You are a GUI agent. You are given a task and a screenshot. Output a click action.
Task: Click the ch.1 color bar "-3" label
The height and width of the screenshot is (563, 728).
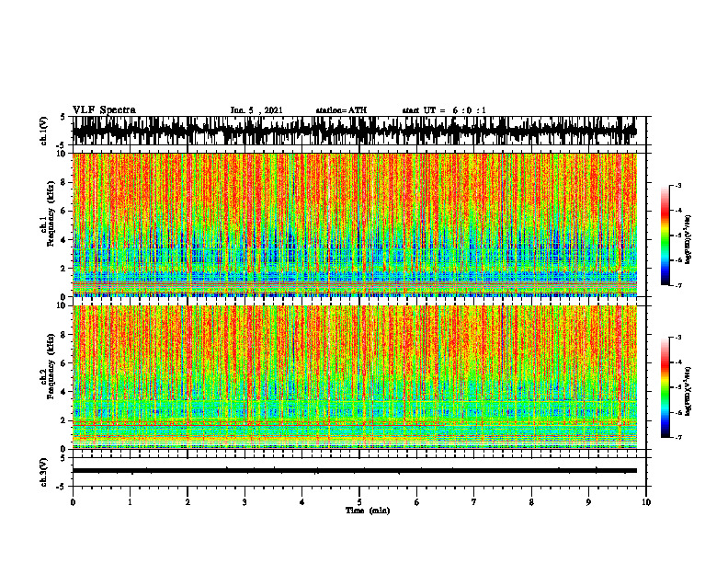pos(678,185)
